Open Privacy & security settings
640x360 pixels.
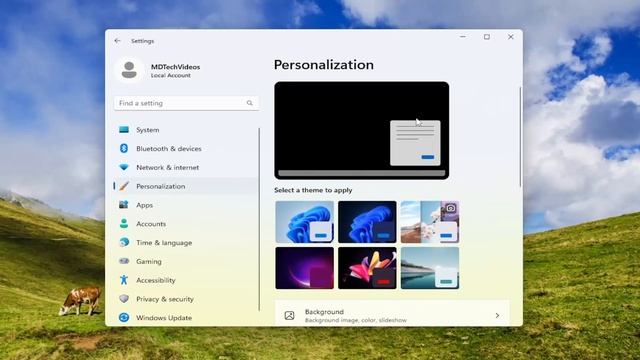coord(186,299)
